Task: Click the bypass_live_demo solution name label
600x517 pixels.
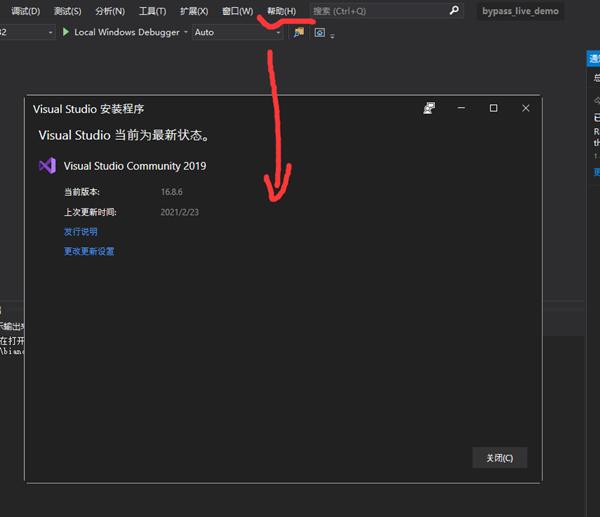Action: tap(520, 11)
